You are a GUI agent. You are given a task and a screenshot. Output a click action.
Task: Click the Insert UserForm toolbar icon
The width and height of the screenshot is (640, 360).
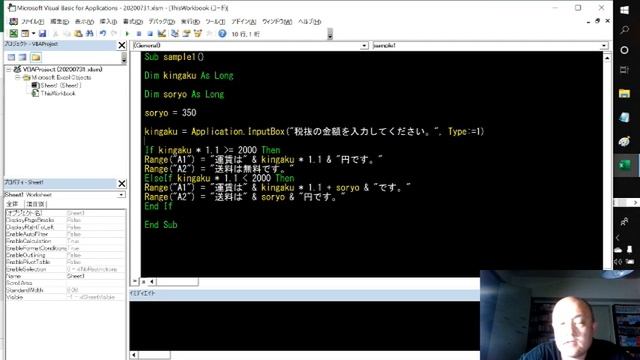[25, 33]
